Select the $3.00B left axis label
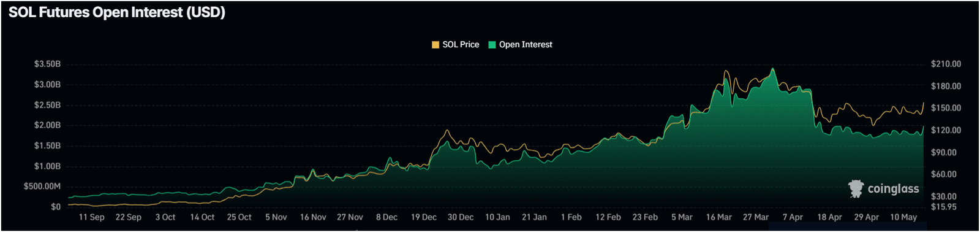The image size is (980, 232). [47, 84]
